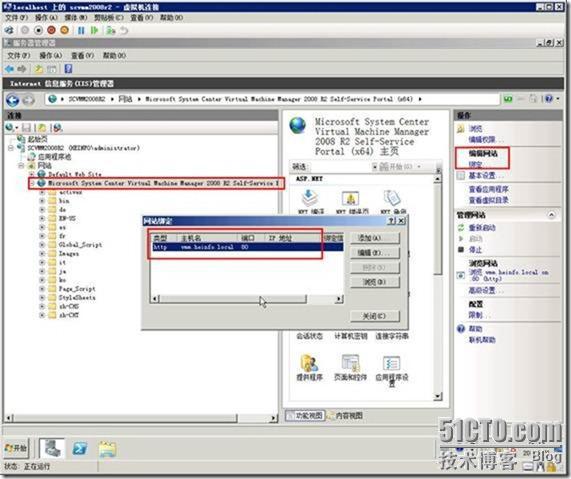Open IIS help dropdown at address bar right
Image resolution: width=571 pixels, height=479 pixels.
[558, 99]
